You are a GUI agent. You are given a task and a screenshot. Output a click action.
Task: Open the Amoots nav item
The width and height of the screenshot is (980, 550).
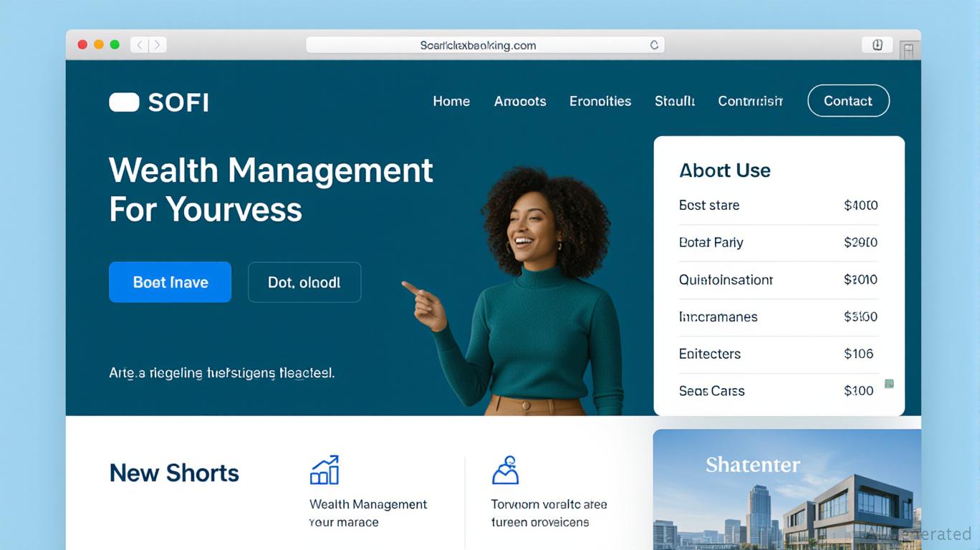point(520,101)
